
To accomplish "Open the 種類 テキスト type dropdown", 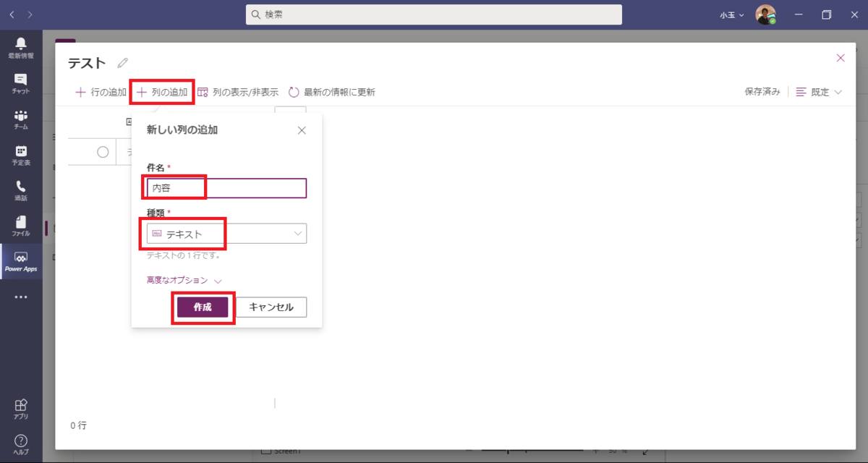I will pos(226,234).
